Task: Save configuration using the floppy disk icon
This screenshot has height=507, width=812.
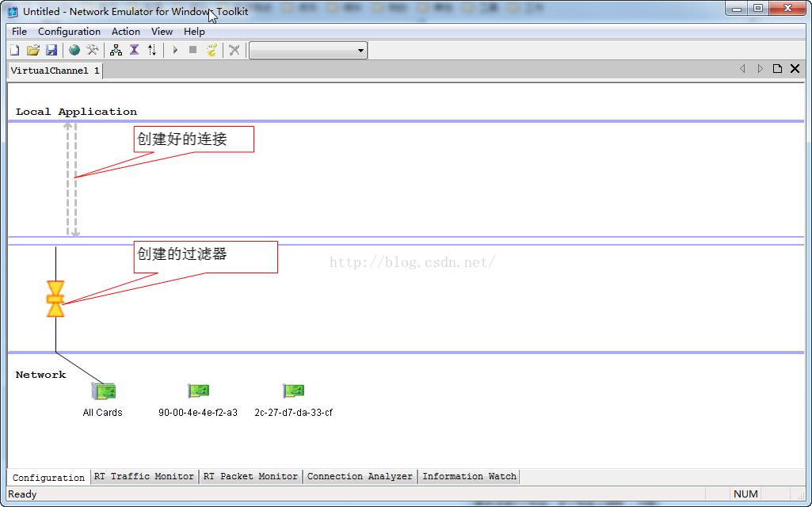Action: click(51, 50)
